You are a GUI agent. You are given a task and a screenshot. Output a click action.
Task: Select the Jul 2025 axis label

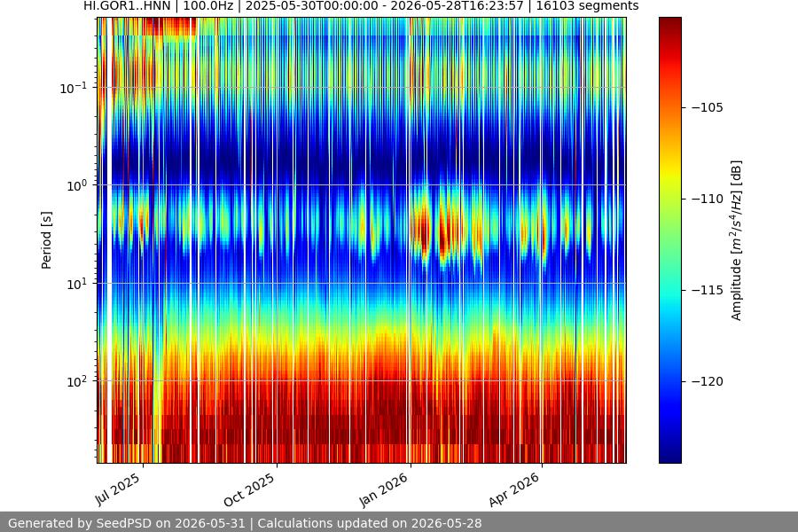pos(118,489)
